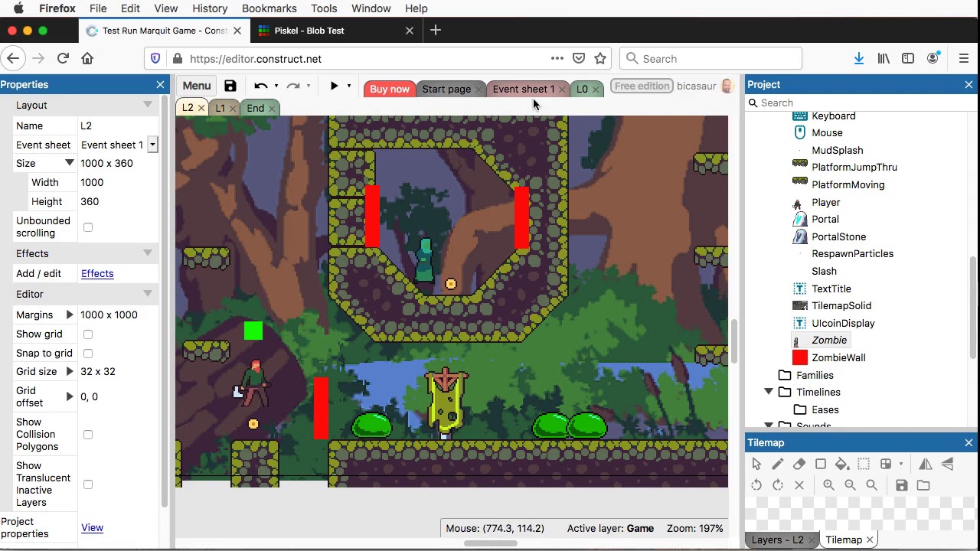Image resolution: width=980 pixels, height=551 pixels.
Task: Click the Buy now button
Action: (x=390, y=89)
